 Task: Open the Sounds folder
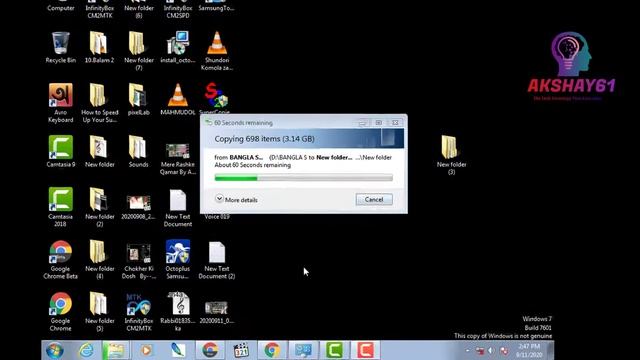[138, 152]
